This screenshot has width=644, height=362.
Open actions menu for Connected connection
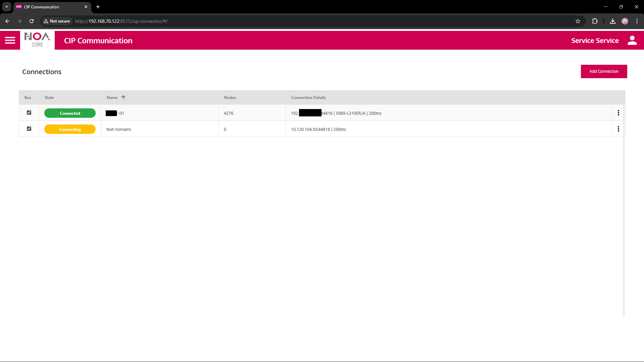[618, 113]
